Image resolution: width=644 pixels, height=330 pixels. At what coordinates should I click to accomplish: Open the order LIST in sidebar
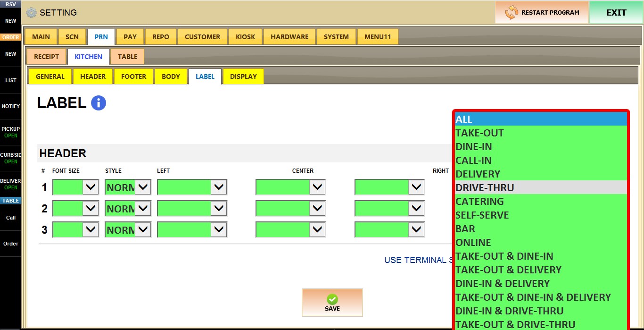click(x=10, y=80)
